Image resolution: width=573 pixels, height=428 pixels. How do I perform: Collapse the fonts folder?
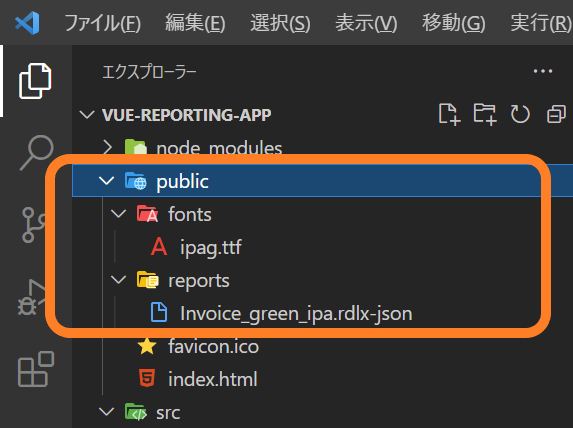click(118, 214)
